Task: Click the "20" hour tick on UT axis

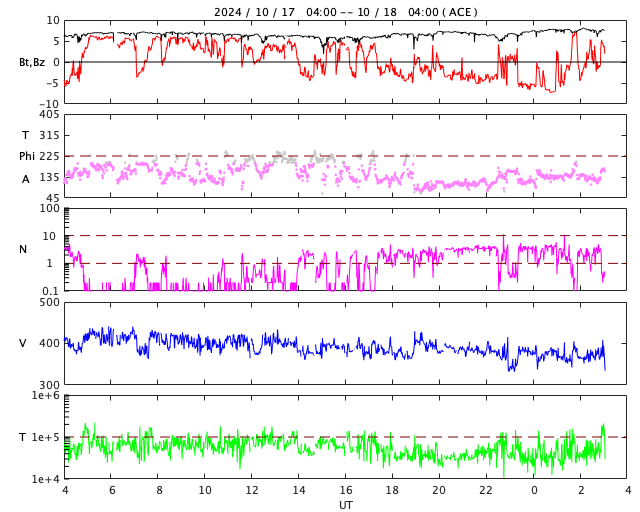Action: pyautogui.click(x=439, y=490)
